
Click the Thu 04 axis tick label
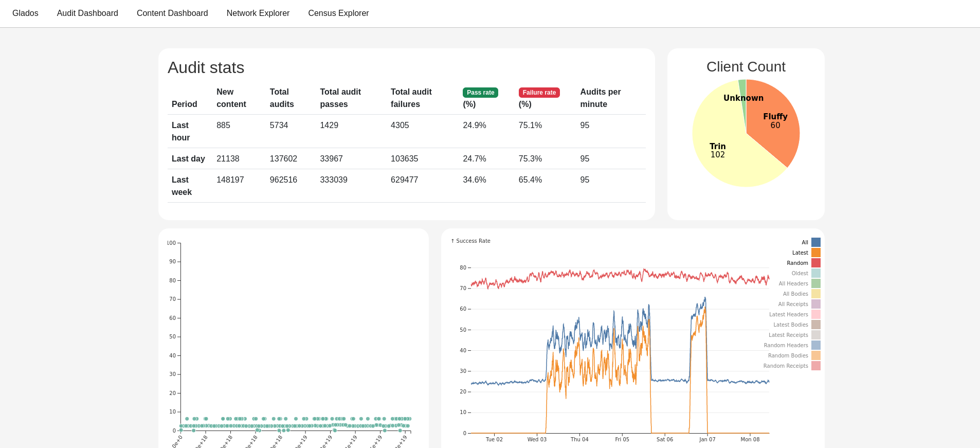579,439
